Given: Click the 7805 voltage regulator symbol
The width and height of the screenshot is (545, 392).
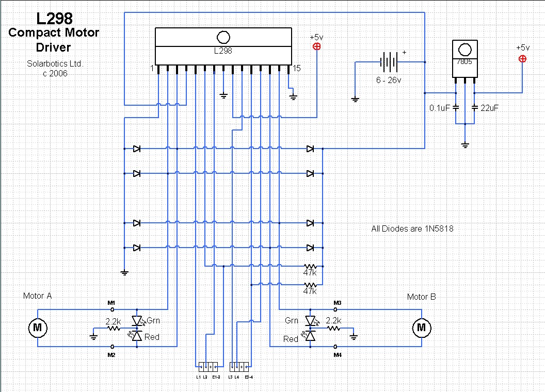Looking at the screenshot, I should [x=464, y=59].
